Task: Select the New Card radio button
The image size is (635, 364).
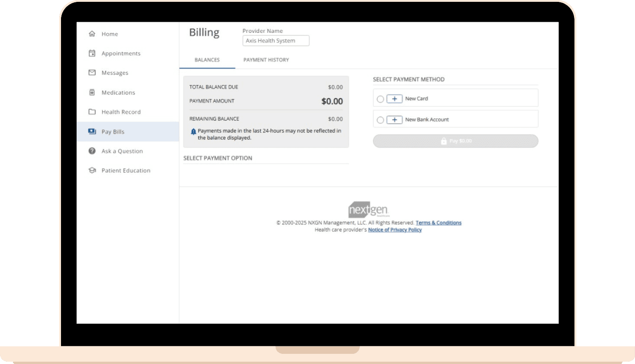Action: tap(380, 99)
